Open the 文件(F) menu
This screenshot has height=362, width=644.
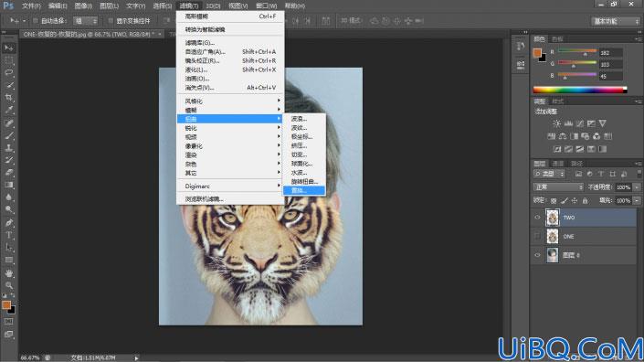pyautogui.click(x=31, y=5)
